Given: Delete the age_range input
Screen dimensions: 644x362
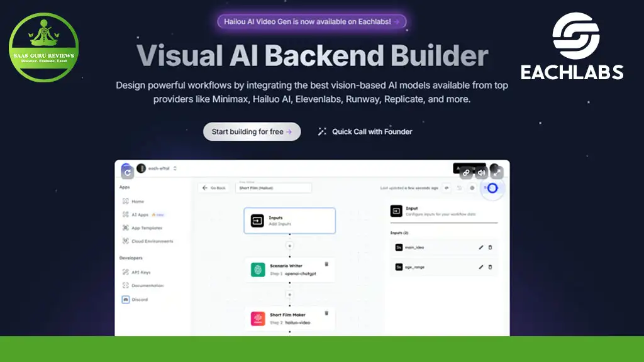Looking at the screenshot, I should 490,267.
